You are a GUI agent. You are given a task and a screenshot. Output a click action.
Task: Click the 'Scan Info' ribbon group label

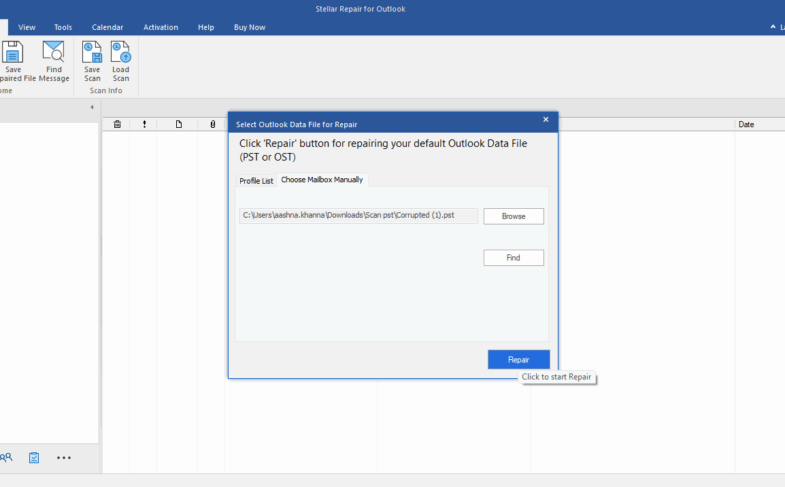click(106, 91)
